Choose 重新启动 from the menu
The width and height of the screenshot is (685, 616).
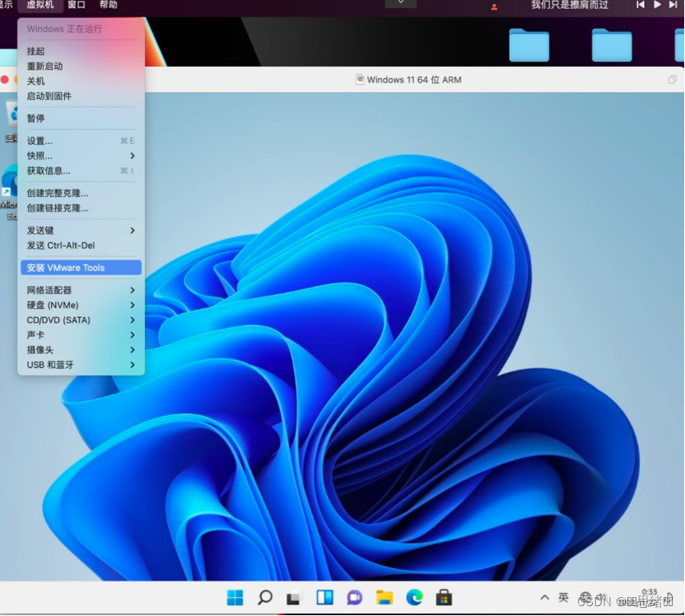[x=81, y=66]
